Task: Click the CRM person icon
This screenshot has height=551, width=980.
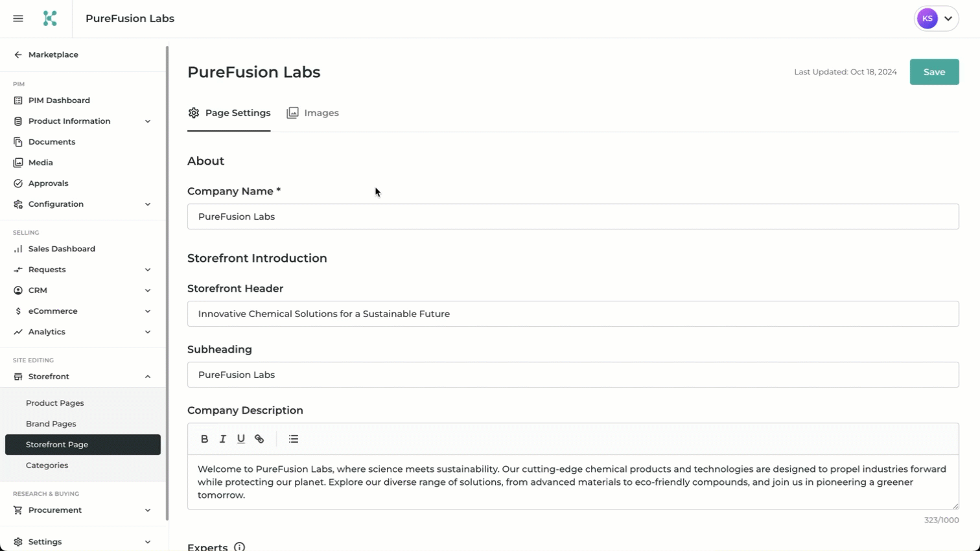Action: click(x=18, y=290)
